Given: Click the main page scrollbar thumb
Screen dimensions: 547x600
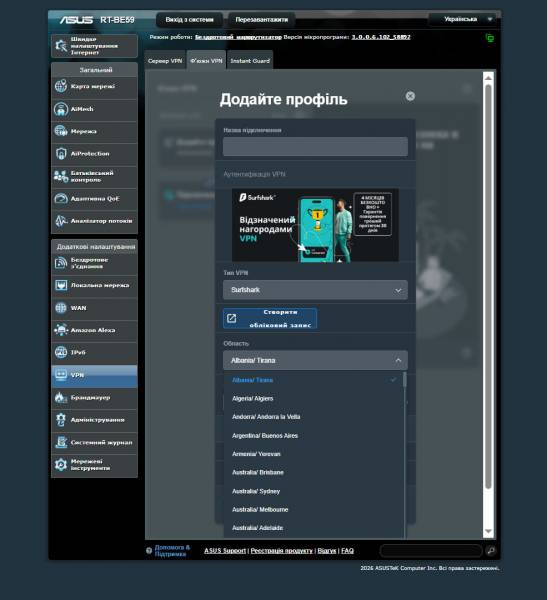Looking at the screenshot, I should point(488,287).
